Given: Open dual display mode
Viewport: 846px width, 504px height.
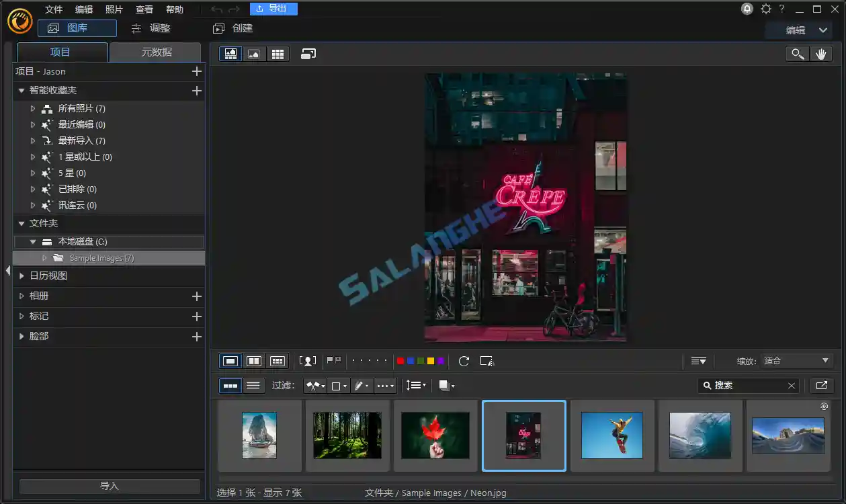Looking at the screenshot, I should pos(308,53).
